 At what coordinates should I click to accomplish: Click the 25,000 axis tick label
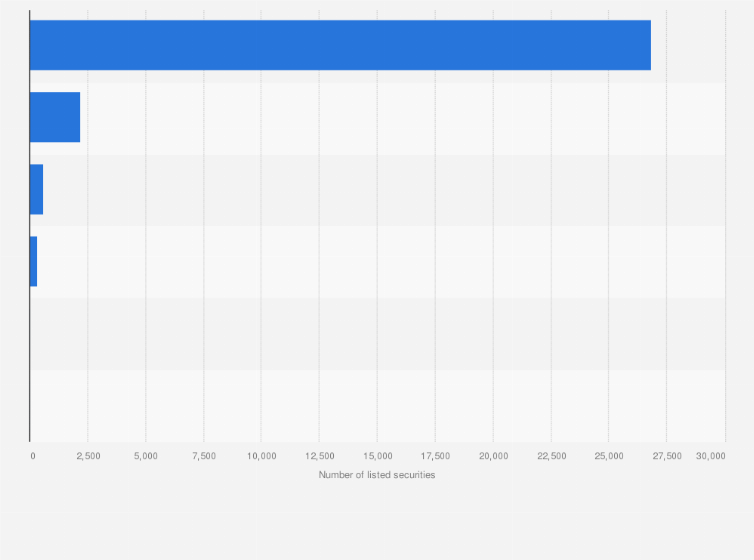(x=609, y=456)
